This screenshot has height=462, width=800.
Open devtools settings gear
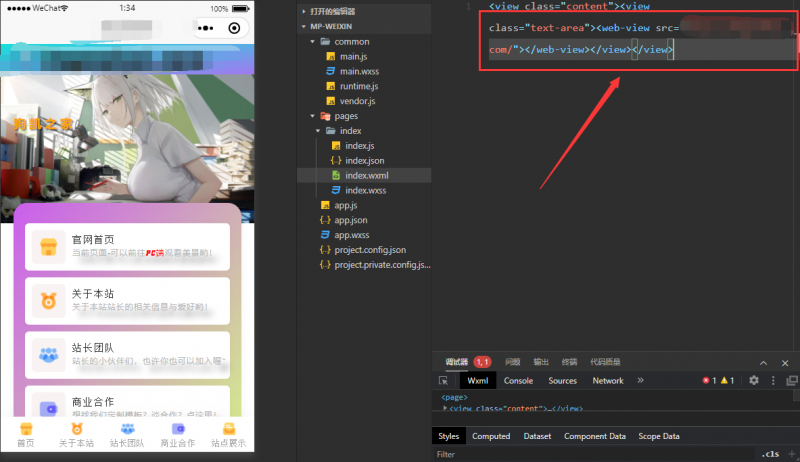pos(754,381)
